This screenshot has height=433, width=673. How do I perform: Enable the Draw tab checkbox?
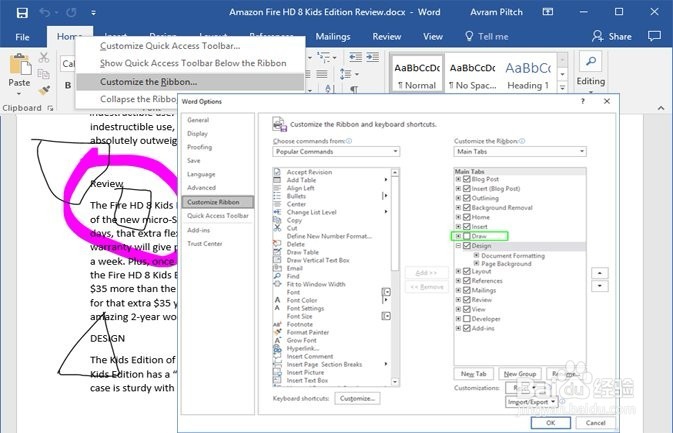467,236
